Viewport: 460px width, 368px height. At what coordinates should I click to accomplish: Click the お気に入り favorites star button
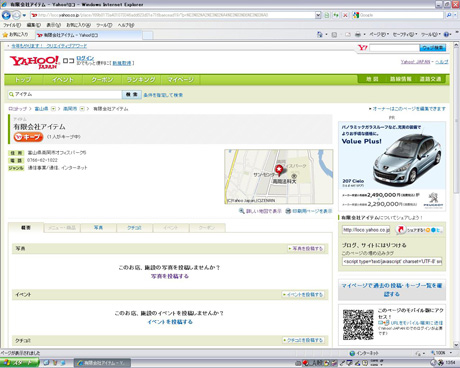click(15, 35)
